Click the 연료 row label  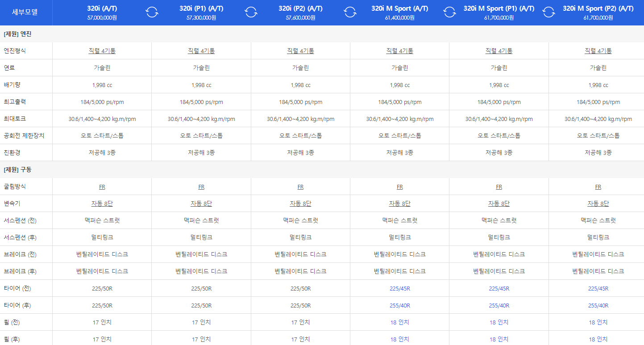(x=9, y=68)
